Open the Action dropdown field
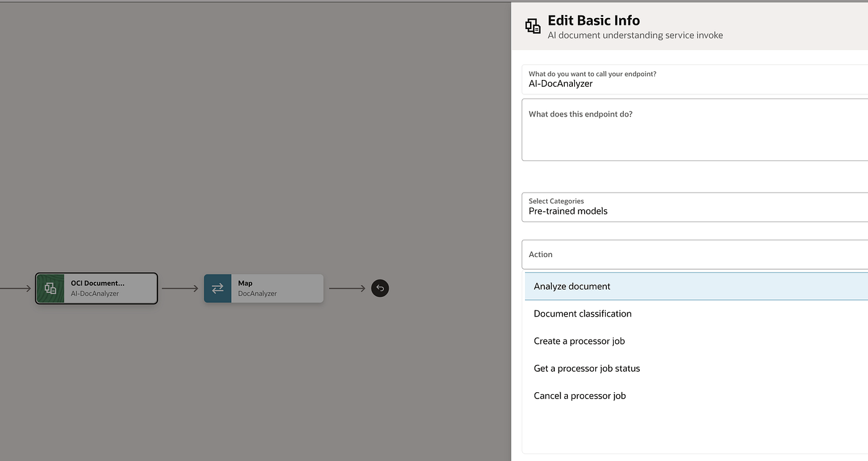This screenshot has height=461, width=868. pyautogui.click(x=694, y=254)
